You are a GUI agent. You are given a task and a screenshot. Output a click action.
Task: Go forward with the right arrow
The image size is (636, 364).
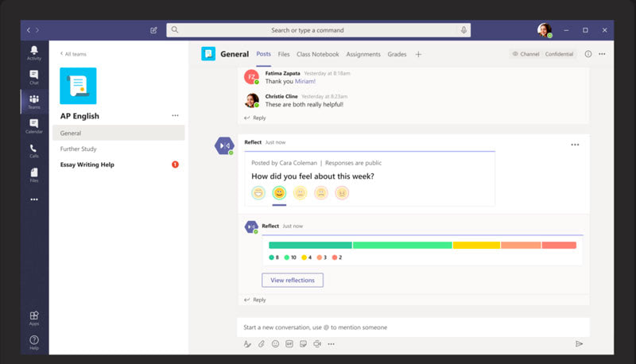tap(37, 30)
